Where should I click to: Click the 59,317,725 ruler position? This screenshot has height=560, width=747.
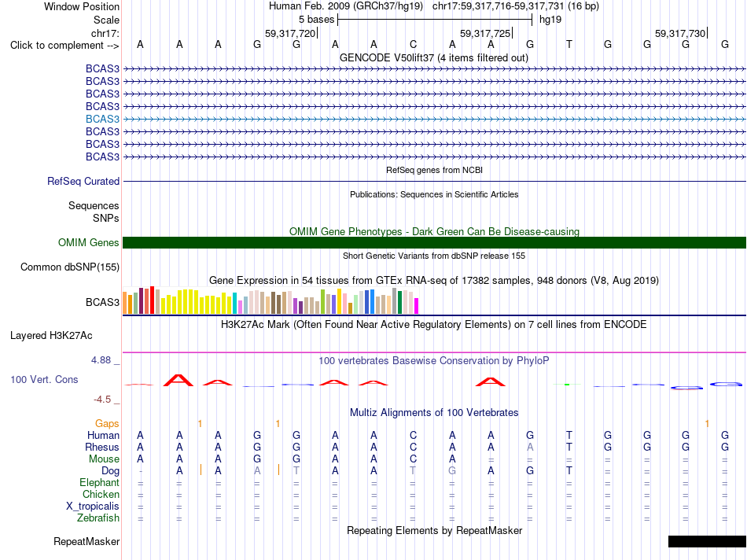point(485,33)
